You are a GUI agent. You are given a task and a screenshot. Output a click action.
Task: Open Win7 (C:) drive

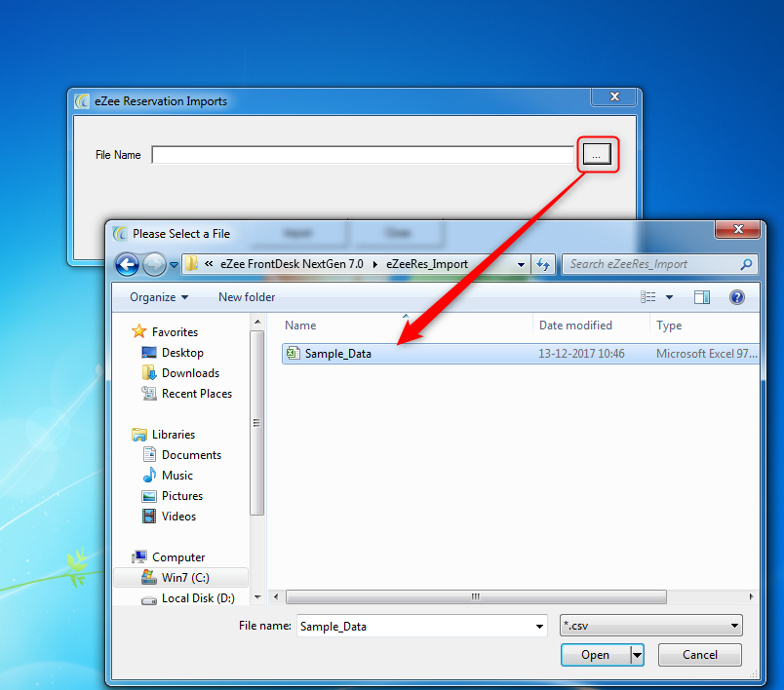[x=185, y=578]
